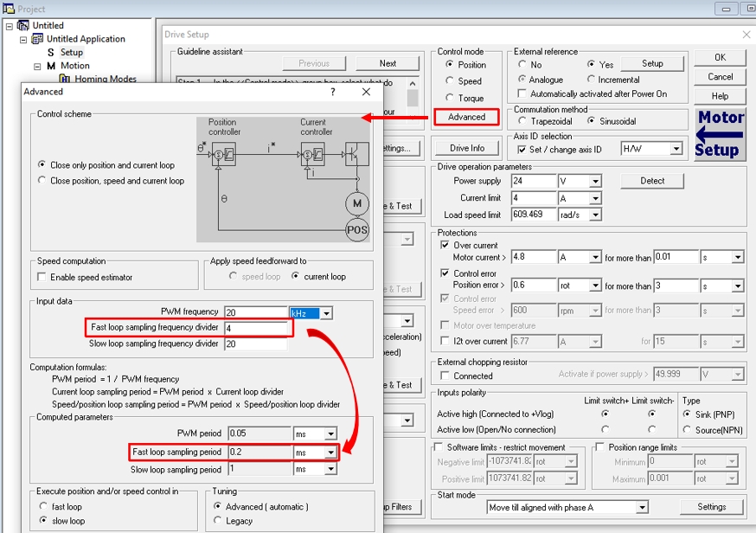
Task: Select Position control mode
Action: (450, 64)
